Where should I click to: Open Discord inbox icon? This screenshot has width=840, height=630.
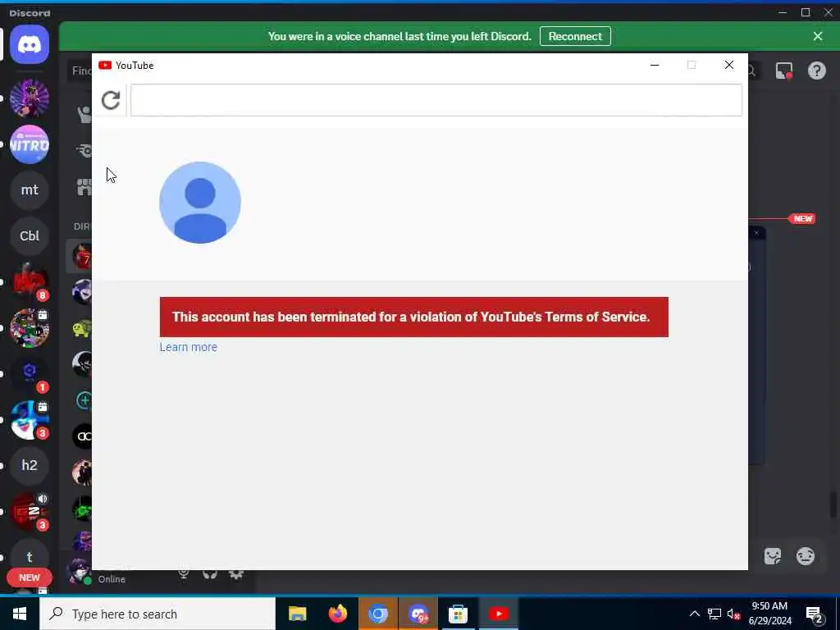point(783,71)
